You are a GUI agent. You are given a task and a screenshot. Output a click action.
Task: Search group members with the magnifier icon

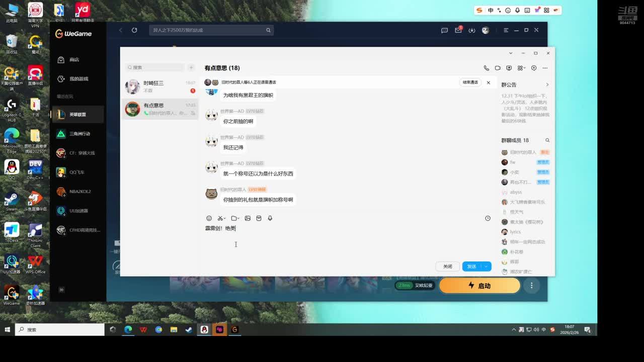pos(547,140)
